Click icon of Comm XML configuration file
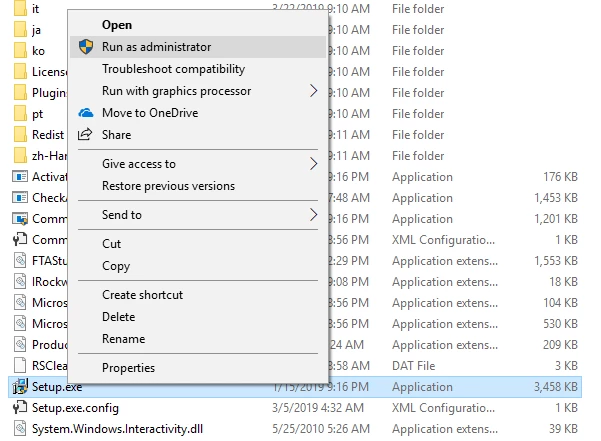601x441 pixels. tap(20, 239)
